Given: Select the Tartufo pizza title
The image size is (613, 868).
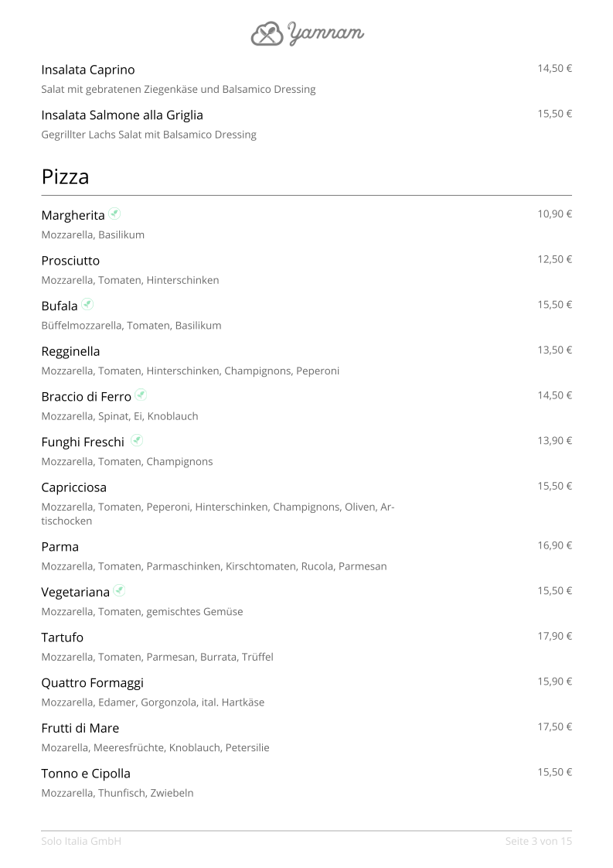Looking at the screenshot, I should coord(63,637).
